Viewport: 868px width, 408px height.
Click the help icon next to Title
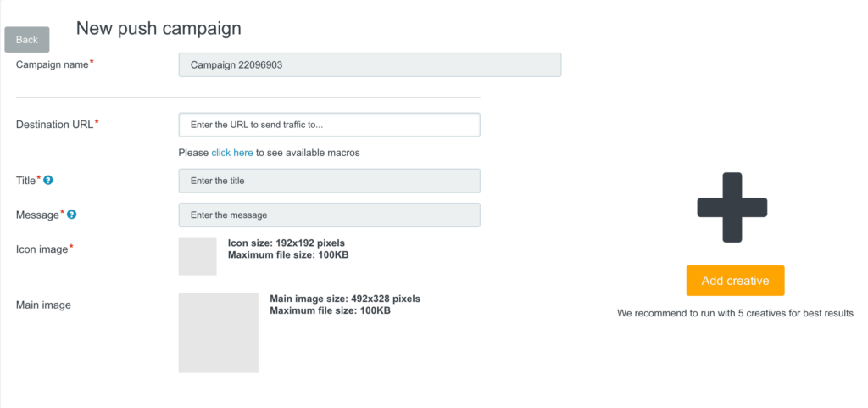(x=48, y=180)
